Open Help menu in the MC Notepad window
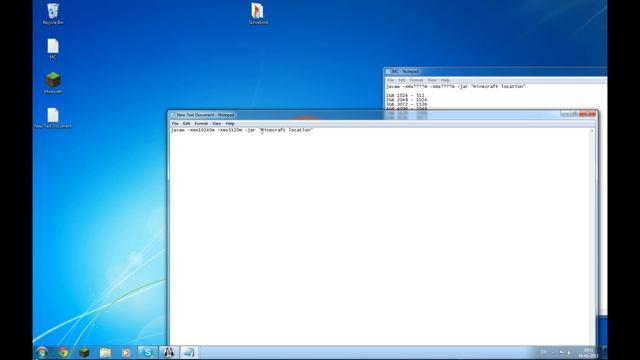640x360 pixels. coord(445,80)
